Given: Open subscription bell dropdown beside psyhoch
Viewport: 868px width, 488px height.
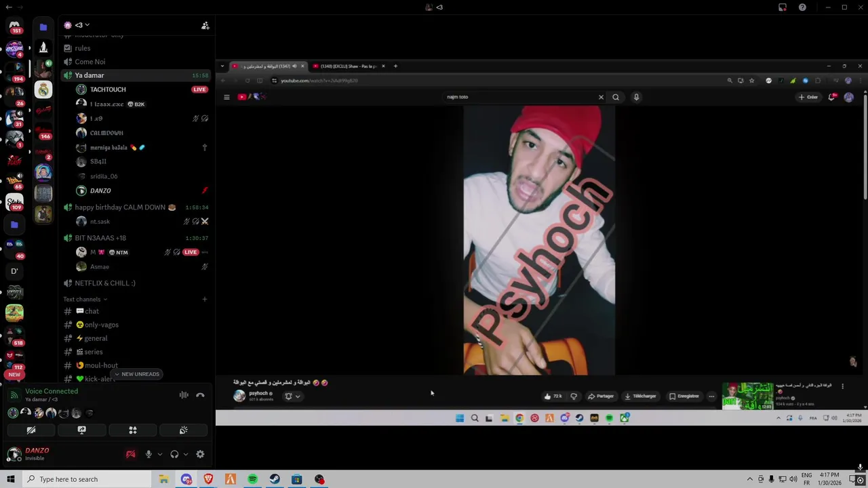Looking at the screenshot, I should pos(292,396).
